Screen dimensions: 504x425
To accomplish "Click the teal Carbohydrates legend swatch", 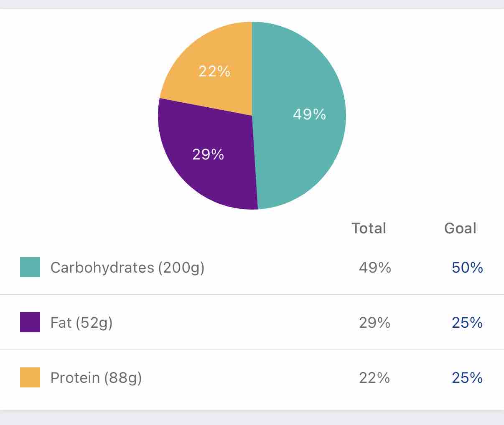I will click(30, 267).
